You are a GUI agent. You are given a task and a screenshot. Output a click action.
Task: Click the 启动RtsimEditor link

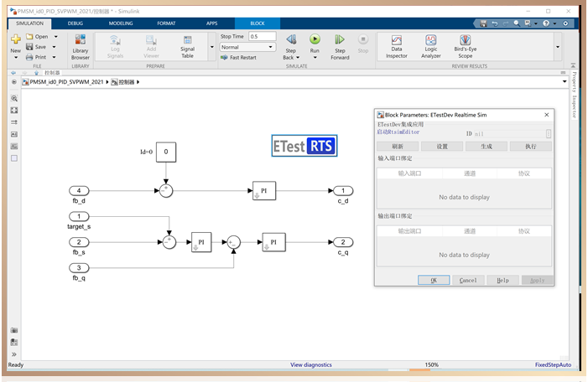pyautogui.click(x=398, y=132)
